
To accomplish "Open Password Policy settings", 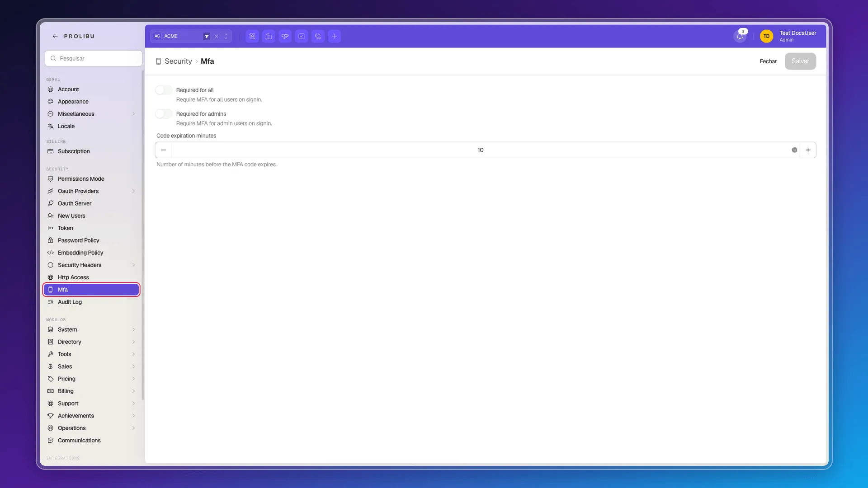I will (91, 240).
